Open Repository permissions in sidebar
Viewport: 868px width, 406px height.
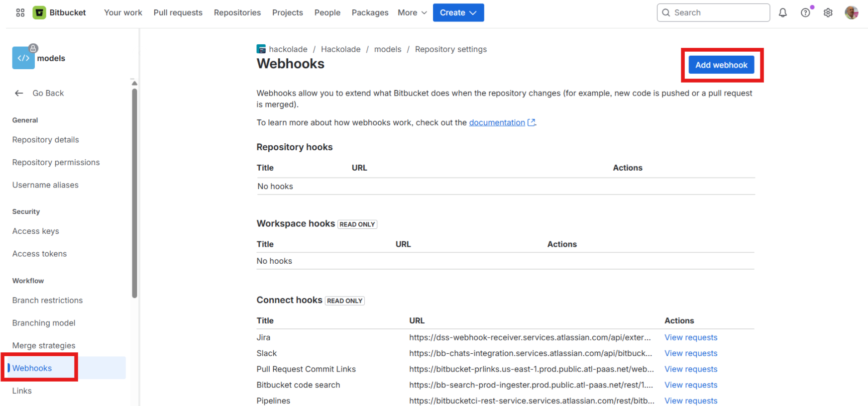[x=56, y=162]
